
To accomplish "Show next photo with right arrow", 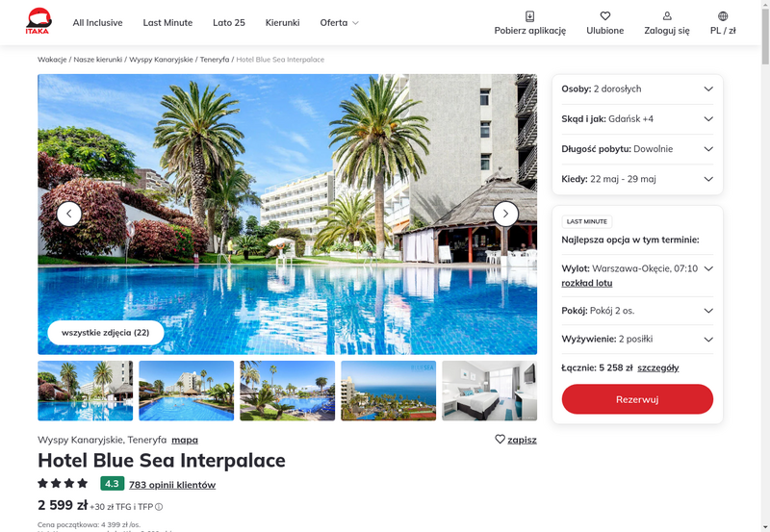I will point(505,214).
